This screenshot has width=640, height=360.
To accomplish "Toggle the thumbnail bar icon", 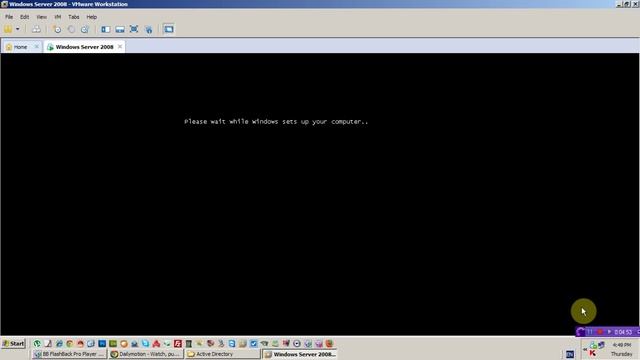I will tap(120, 29).
